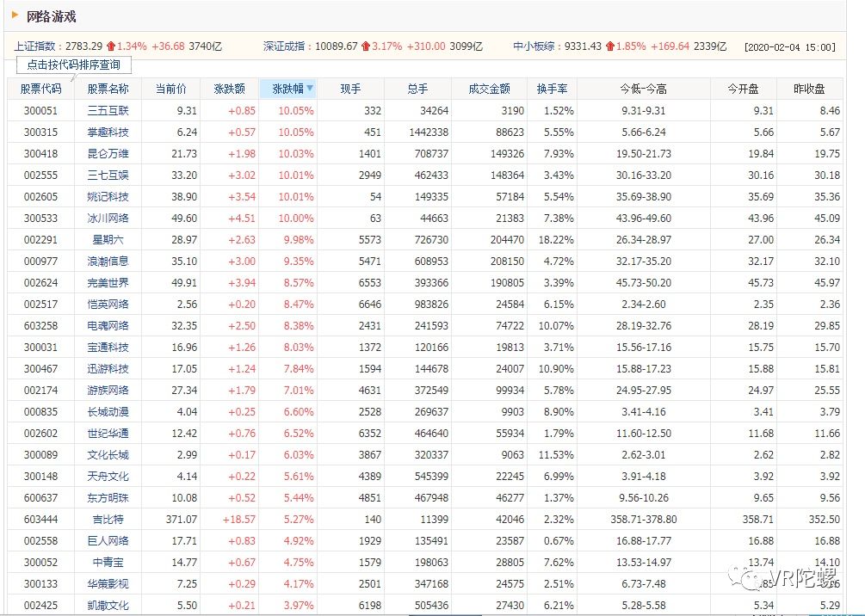Open stock name 掌趣科技
The image size is (865, 616).
tap(108, 132)
